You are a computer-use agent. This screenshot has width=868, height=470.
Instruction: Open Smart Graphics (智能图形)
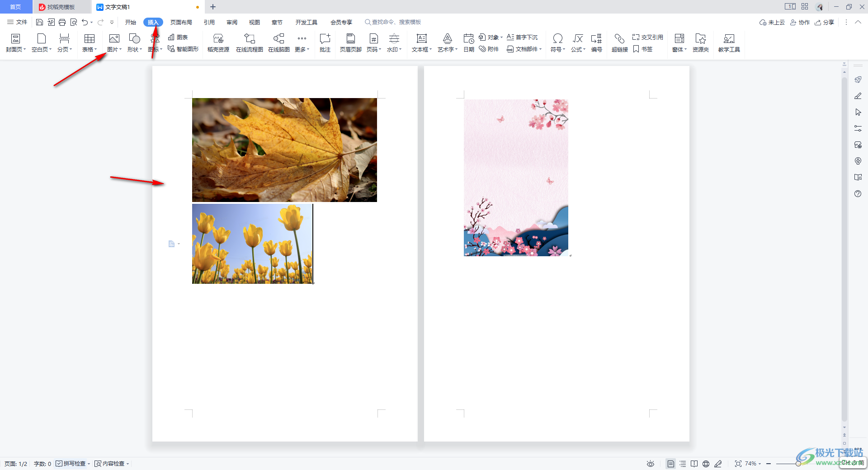pos(183,49)
